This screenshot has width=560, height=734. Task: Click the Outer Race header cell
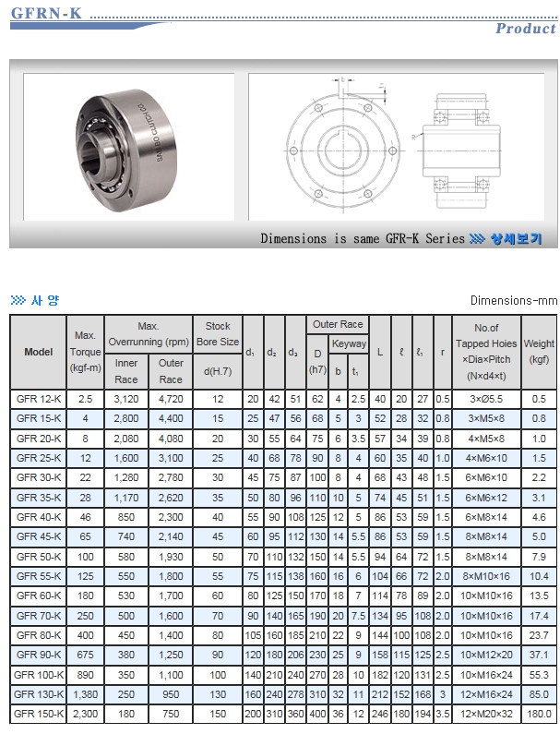click(x=337, y=324)
